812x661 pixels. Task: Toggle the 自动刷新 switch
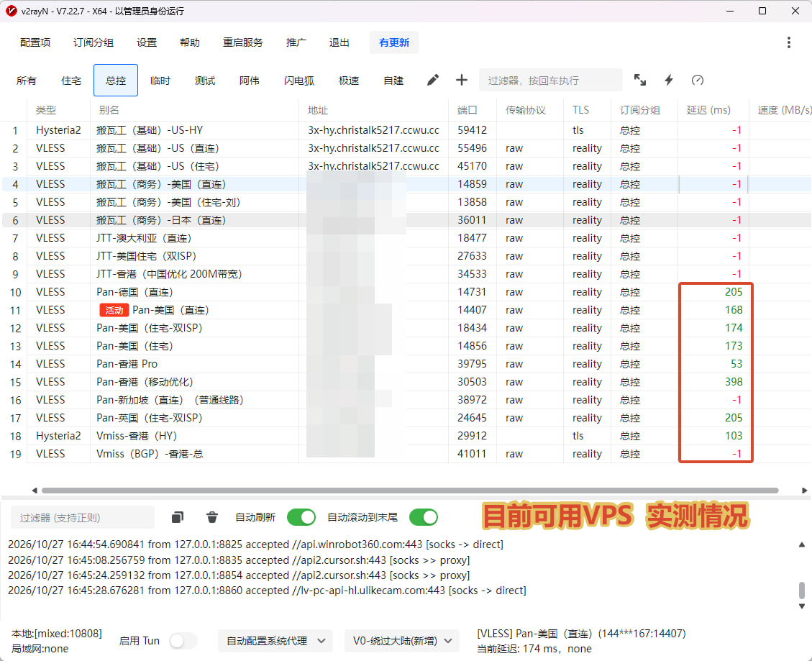(x=301, y=517)
